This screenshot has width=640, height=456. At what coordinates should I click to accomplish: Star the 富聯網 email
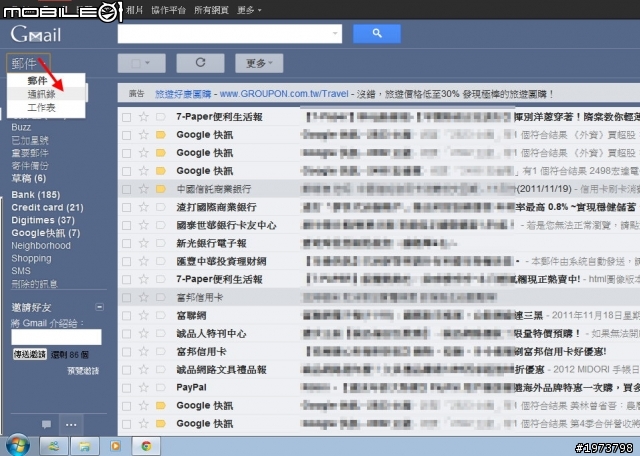(143, 316)
